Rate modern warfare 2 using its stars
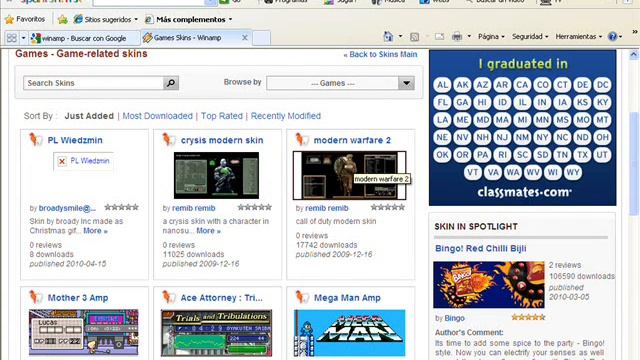 pos(388,207)
